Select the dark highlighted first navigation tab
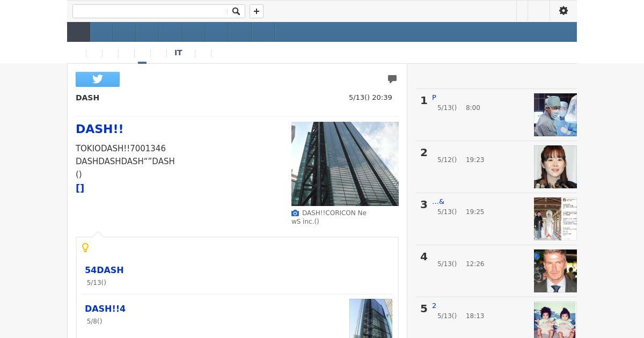 click(78, 32)
